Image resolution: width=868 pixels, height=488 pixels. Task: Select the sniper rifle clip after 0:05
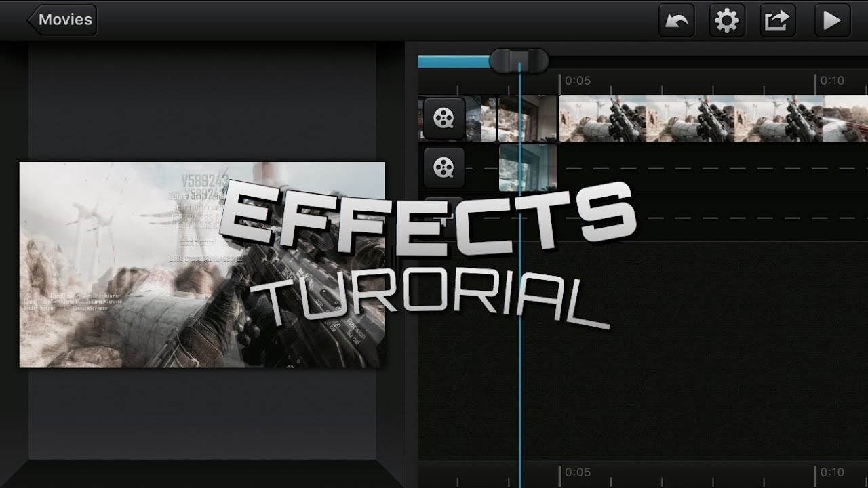(713, 119)
